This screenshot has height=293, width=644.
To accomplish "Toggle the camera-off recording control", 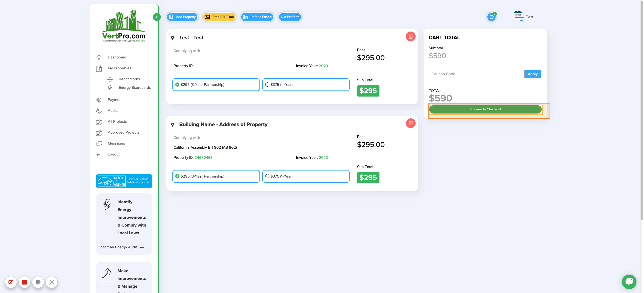I will pyautogui.click(x=11, y=282).
